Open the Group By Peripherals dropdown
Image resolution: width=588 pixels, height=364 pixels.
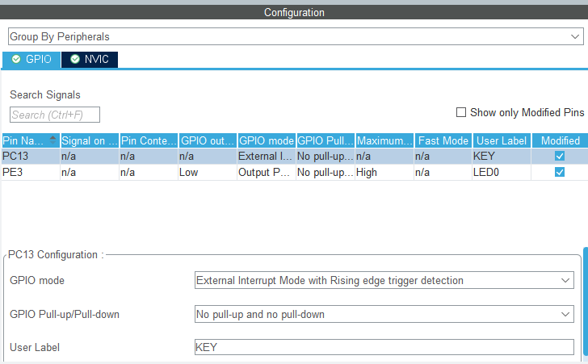click(296, 37)
